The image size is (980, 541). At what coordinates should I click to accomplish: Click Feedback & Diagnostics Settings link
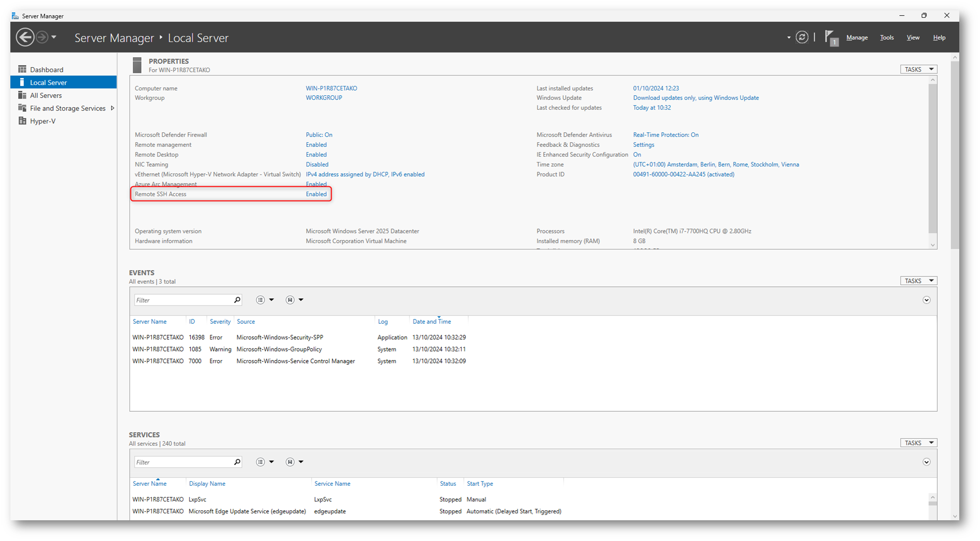point(644,145)
